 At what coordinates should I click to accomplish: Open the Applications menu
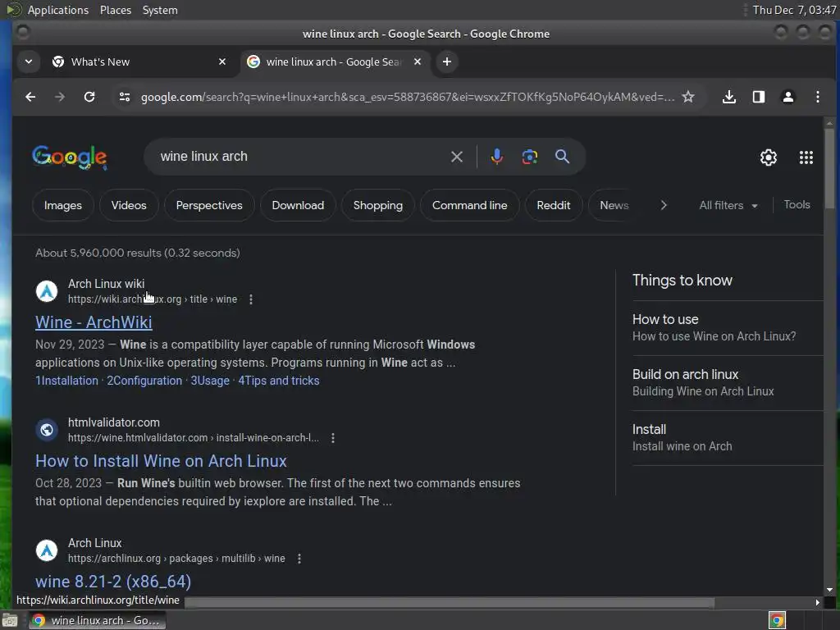click(x=58, y=10)
